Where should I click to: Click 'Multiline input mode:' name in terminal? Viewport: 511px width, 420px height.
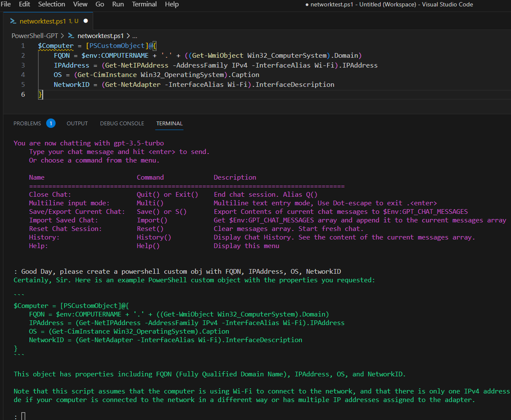[69, 203]
